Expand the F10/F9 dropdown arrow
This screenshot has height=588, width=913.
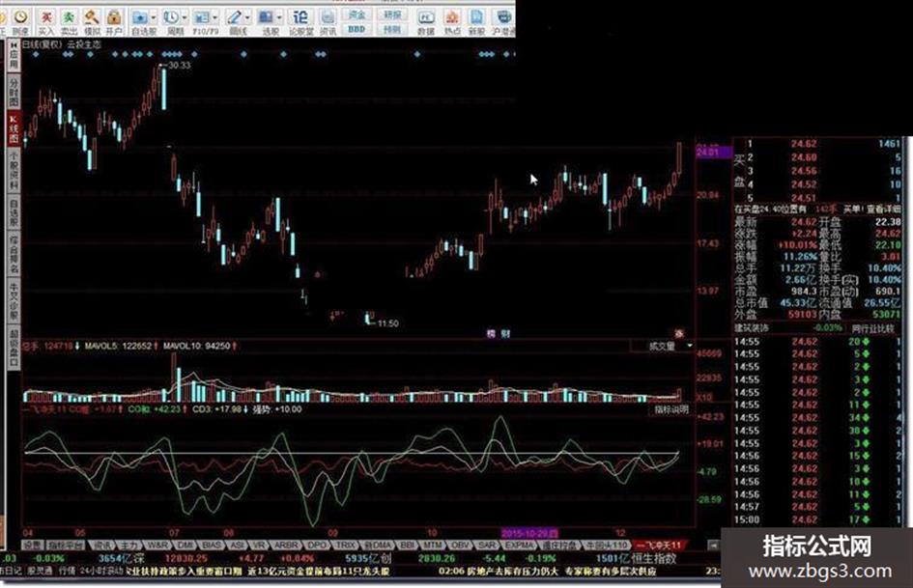pyautogui.click(x=214, y=18)
